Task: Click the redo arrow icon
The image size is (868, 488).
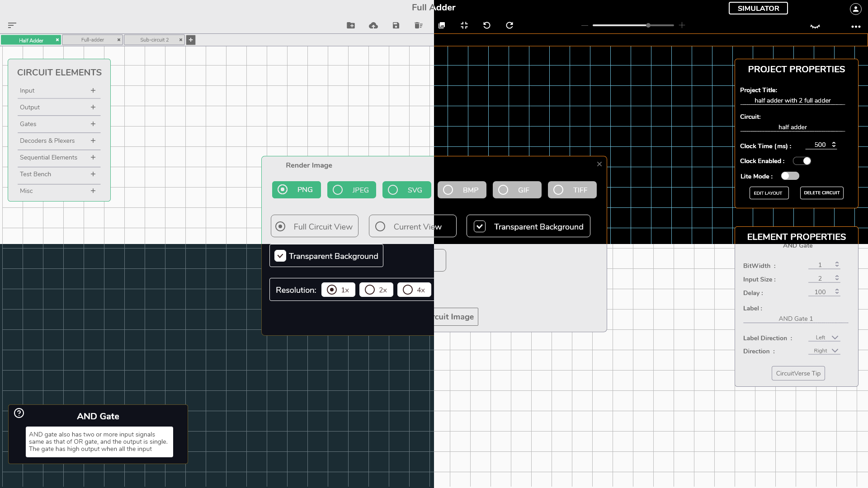Action: pos(509,25)
